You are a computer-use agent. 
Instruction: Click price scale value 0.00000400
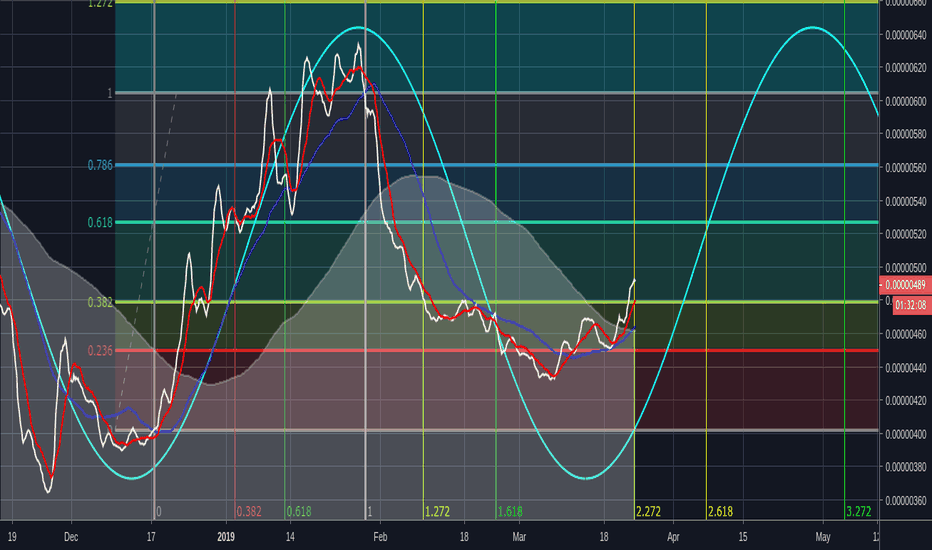tap(906, 434)
